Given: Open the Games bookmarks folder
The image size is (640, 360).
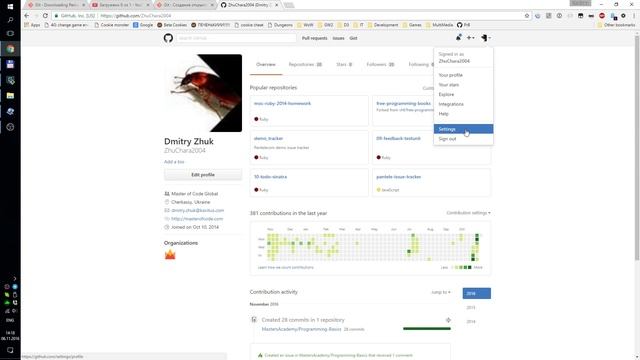Looking at the screenshot, I should (412, 25).
